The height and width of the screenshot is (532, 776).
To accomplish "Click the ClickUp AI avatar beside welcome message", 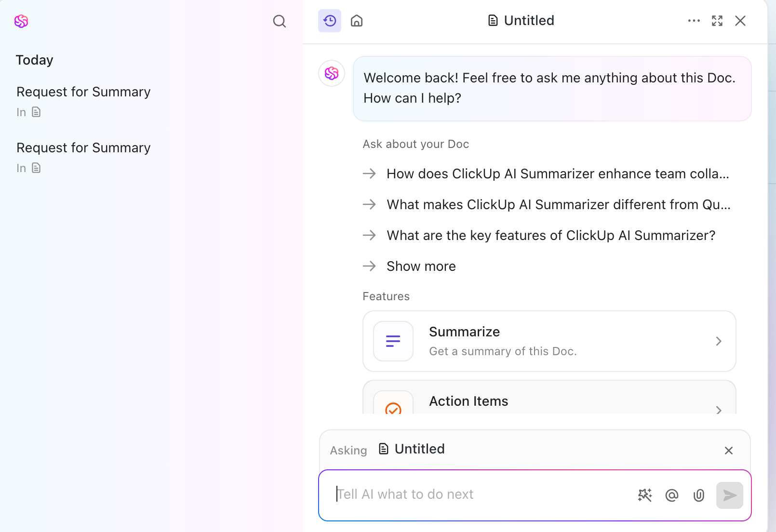I will coord(332,73).
